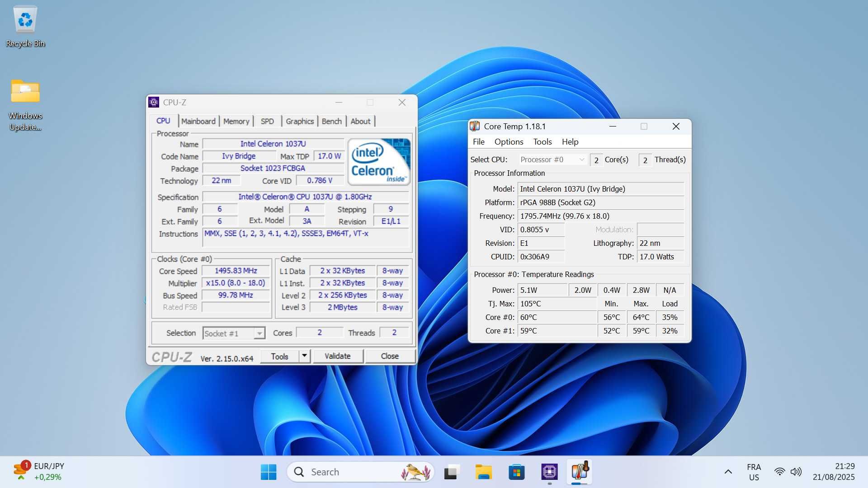Screen dimensions: 868x488
Task: Click the Validate button
Action: click(338, 356)
